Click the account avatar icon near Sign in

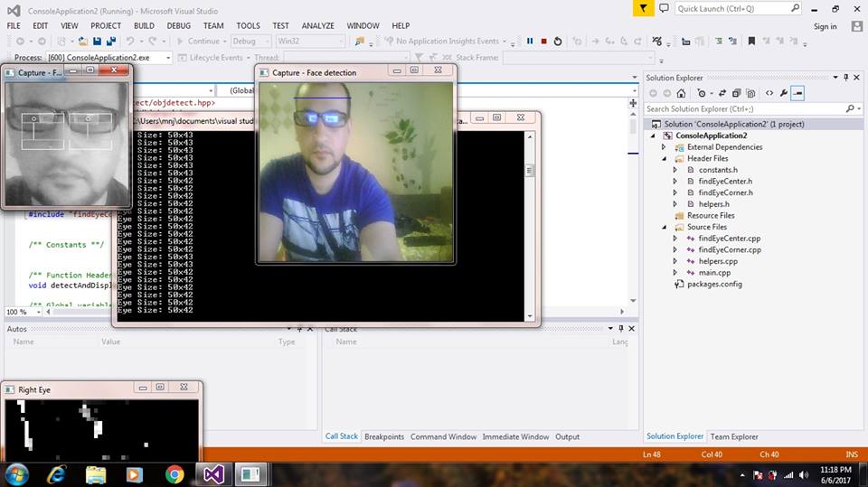[x=857, y=26]
